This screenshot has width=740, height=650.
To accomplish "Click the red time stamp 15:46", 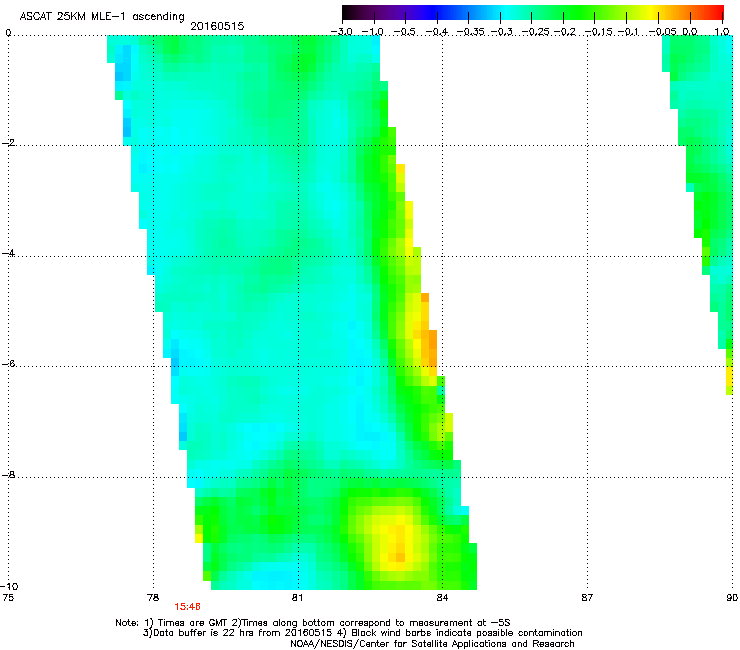I will pyautogui.click(x=187, y=607).
